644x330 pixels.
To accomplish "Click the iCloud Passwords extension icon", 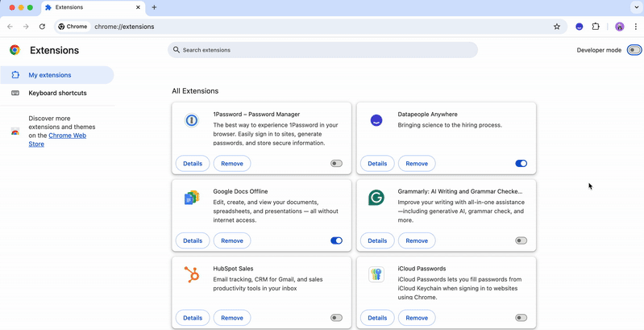I will (376, 274).
